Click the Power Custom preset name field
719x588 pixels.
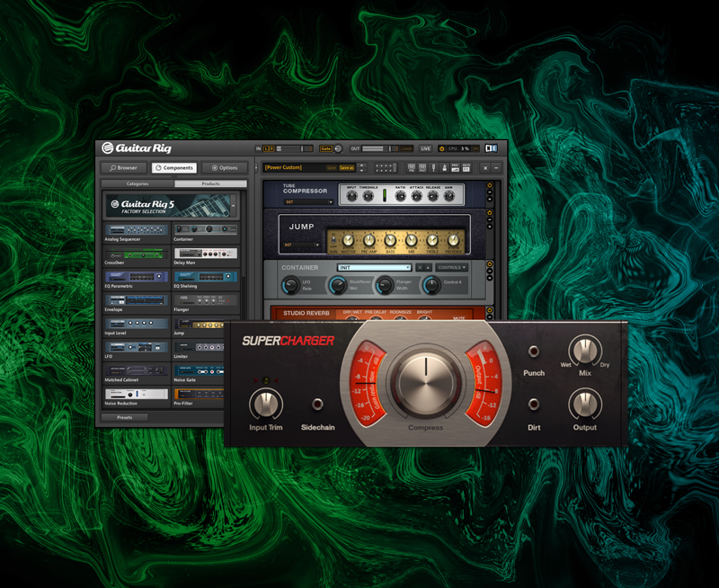309,167
